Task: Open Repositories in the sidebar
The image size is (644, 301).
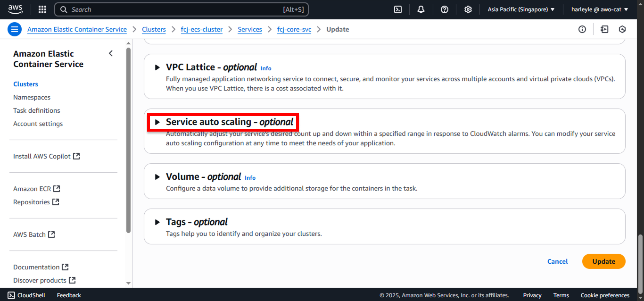Action: coord(32,202)
